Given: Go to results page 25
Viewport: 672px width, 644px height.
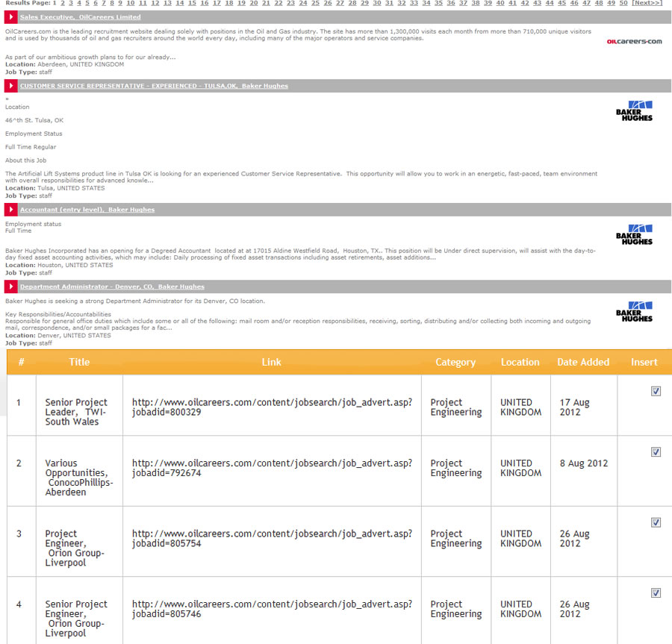Looking at the screenshot, I should (x=315, y=3).
